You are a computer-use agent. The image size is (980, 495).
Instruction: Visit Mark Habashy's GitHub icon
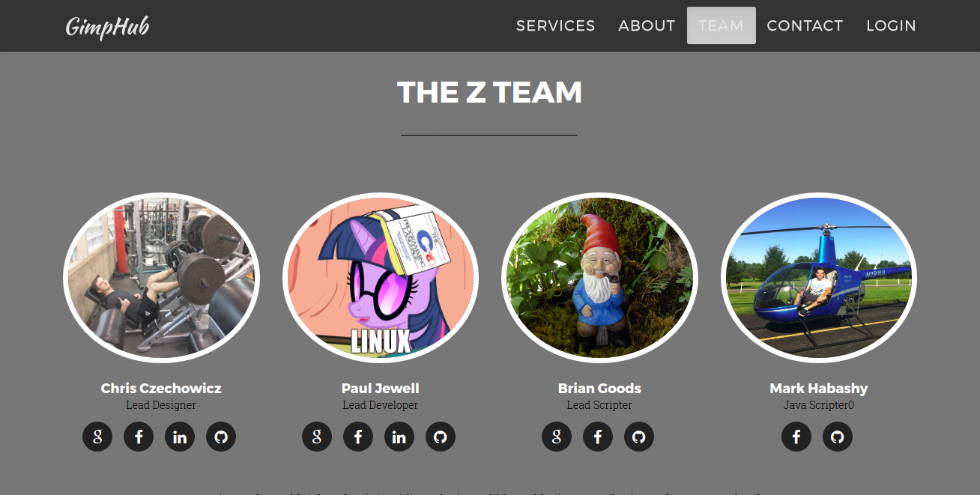tap(838, 437)
